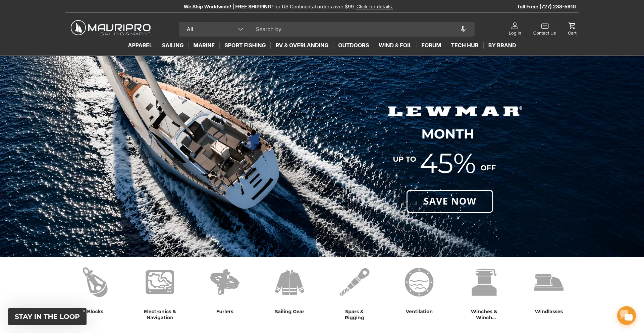
Task: Select the Winches & Winch handles icon
Action: pos(484,282)
